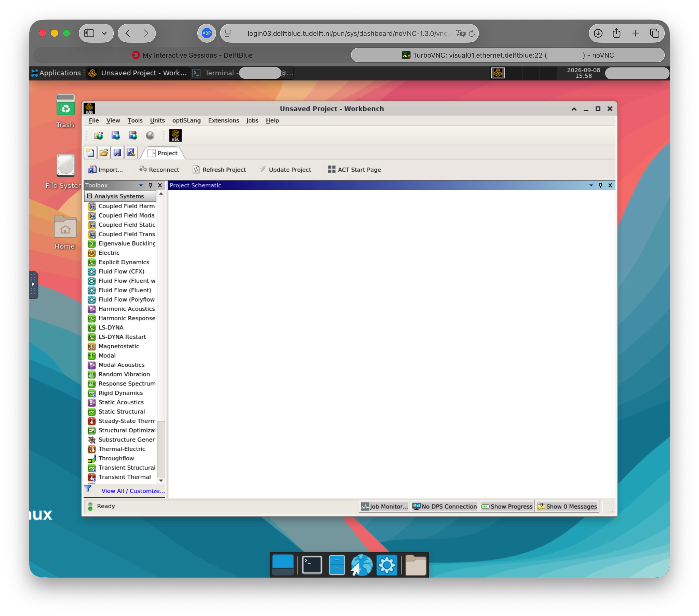Viewport: 699px width, 616px height.
Task: Click Safari's downloads icon
Action: 598,33
